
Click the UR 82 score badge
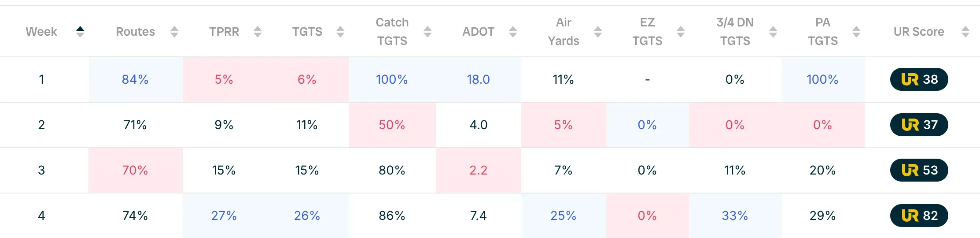point(919,216)
